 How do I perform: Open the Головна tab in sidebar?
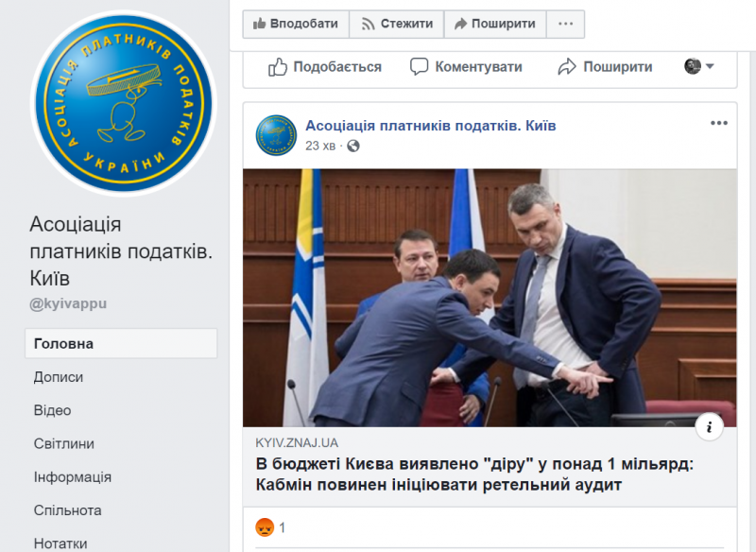pyautogui.click(x=121, y=344)
